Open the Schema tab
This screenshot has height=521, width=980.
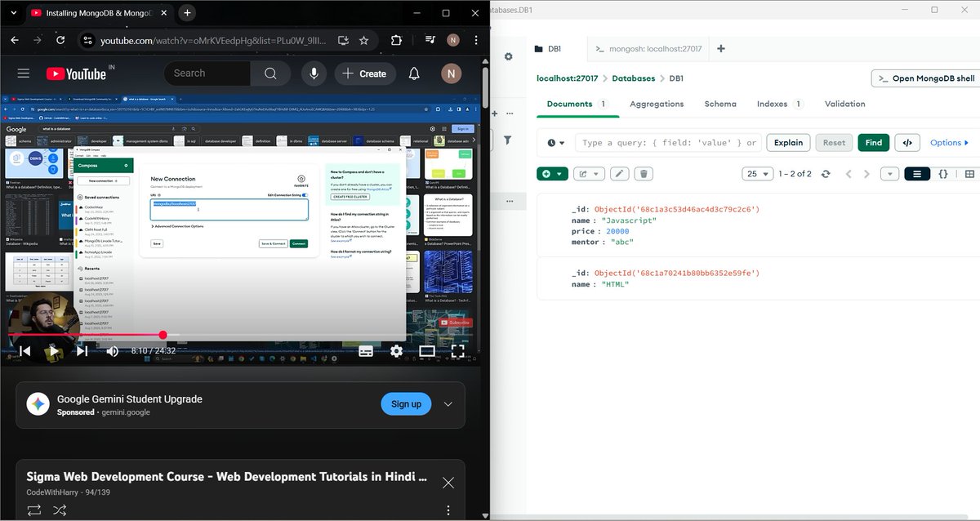pos(720,104)
